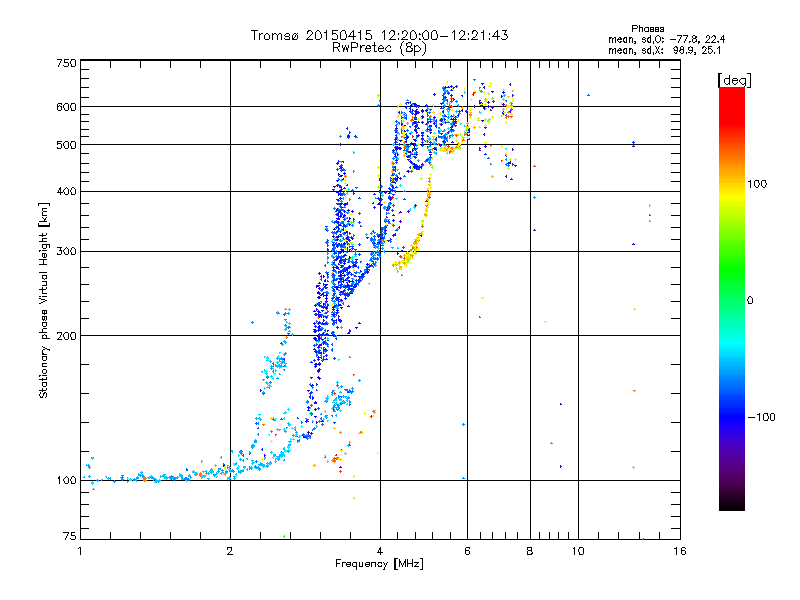The height and width of the screenshot is (600, 800).
Task: Click the x-axis tick label '4'
Action: tap(380, 551)
